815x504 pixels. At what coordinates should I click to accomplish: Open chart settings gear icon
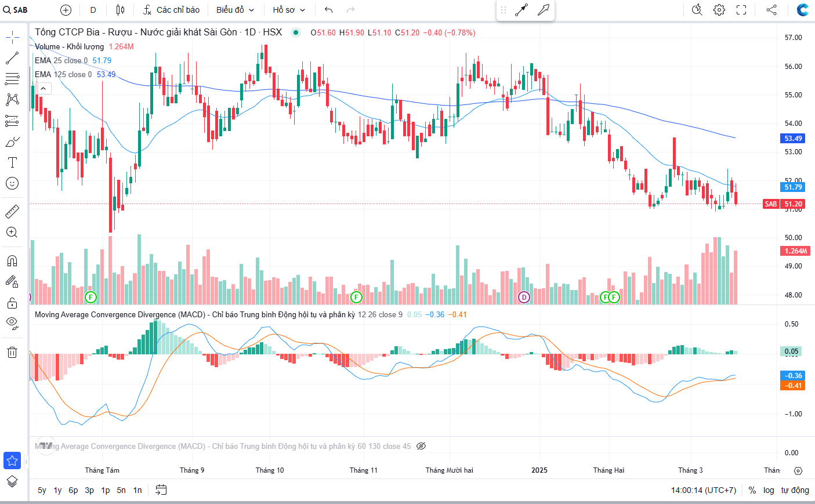click(719, 10)
